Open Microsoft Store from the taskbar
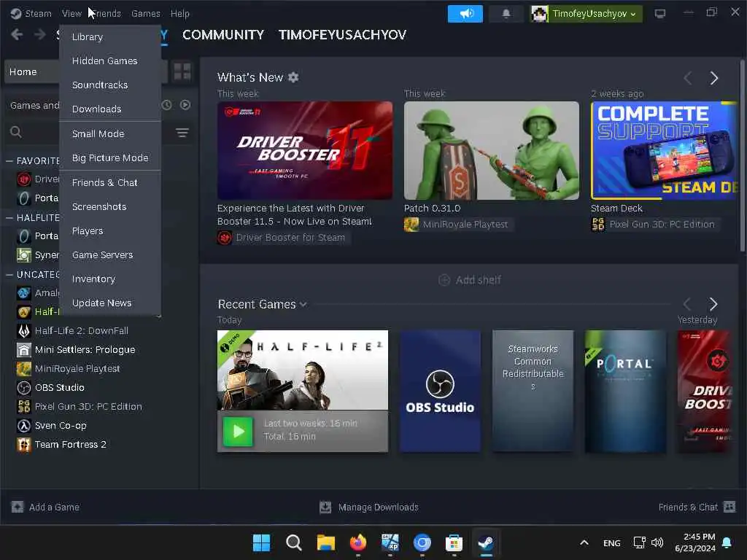The image size is (747, 560). (x=454, y=542)
